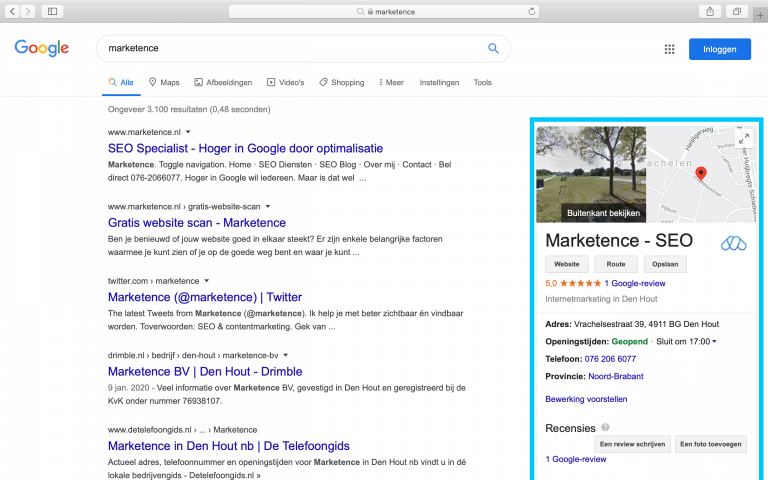Open the Meer search options menu
The image size is (768, 480).
391,82
